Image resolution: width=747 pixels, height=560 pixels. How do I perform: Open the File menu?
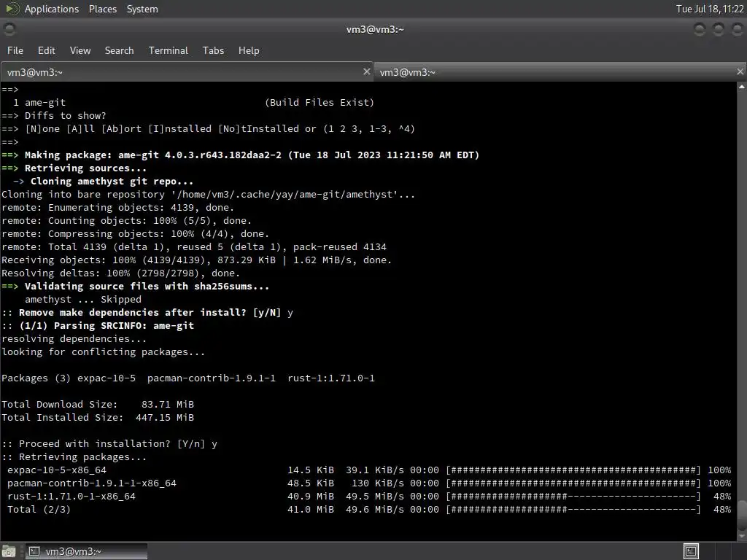[15, 50]
